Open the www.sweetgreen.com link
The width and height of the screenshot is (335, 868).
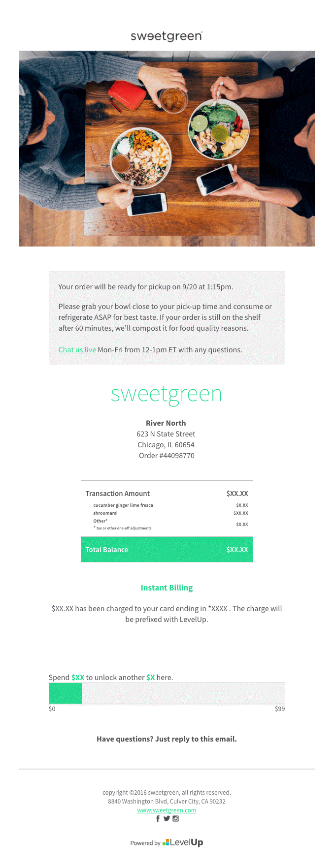[167, 810]
